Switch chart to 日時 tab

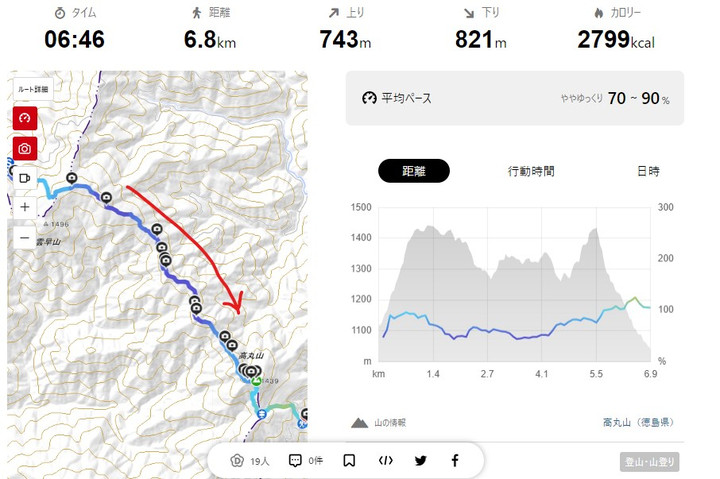[647, 171]
